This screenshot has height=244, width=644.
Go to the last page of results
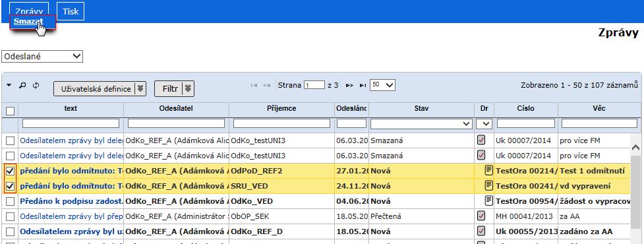coord(363,86)
